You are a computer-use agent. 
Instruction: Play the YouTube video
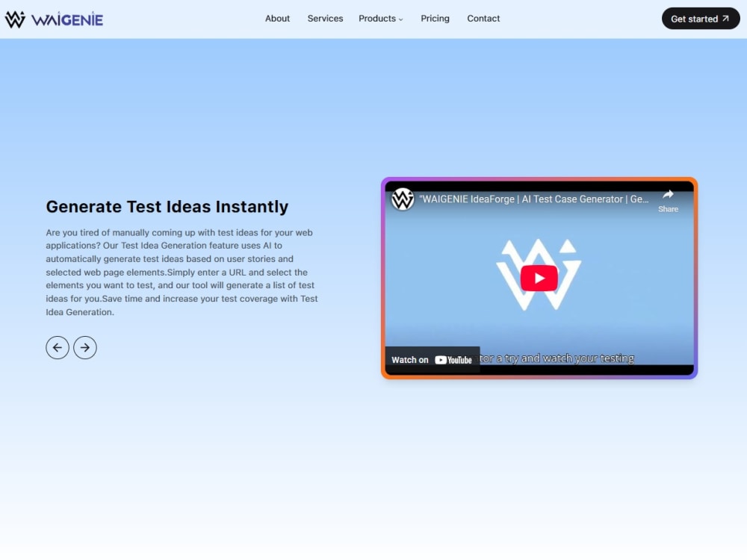539,278
